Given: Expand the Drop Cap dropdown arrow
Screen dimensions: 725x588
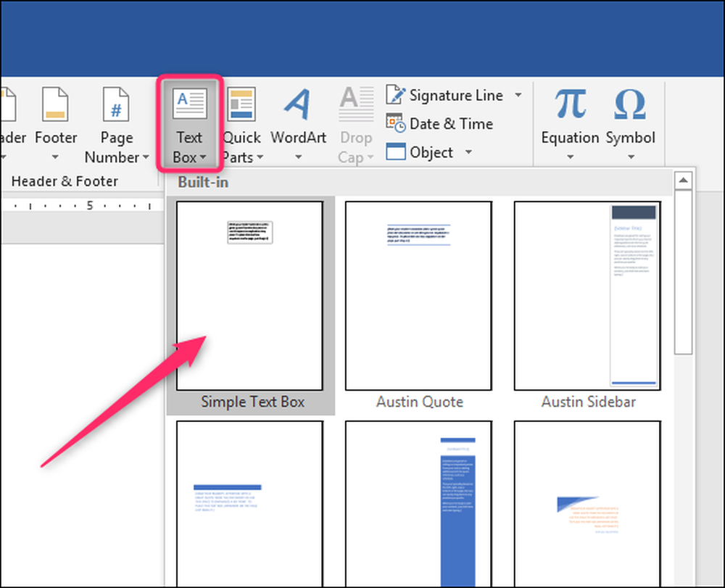Looking at the screenshot, I should pos(370,157).
